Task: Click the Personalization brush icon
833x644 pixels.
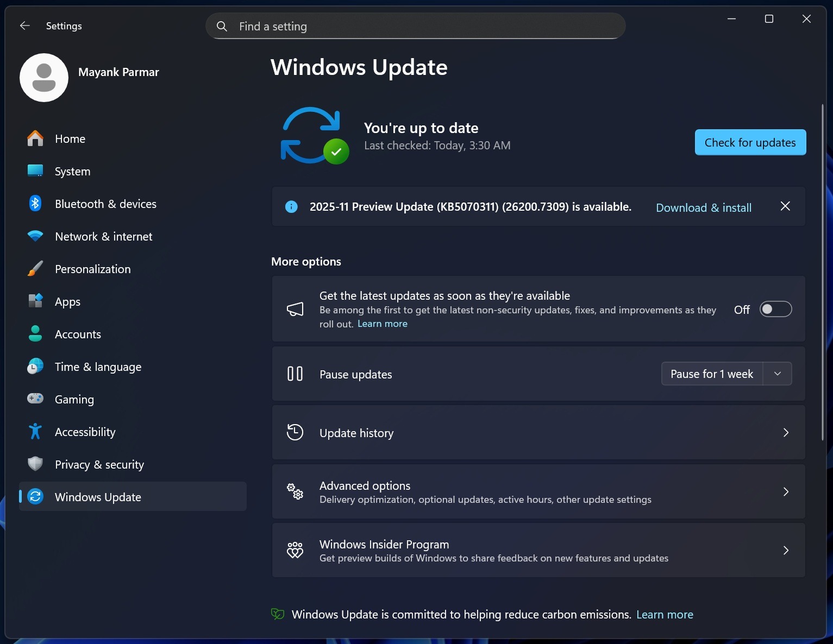Action: click(x=35, y=269)
